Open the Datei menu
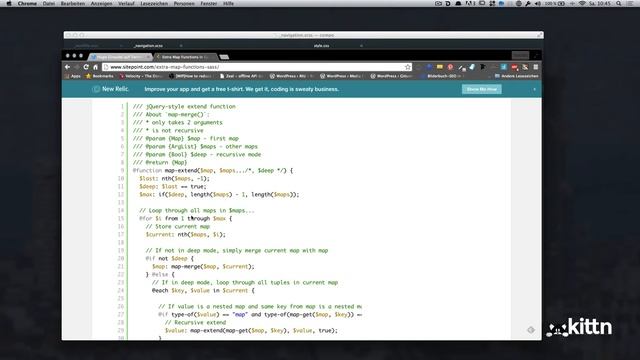The height and width of the screenshot is (360, 640). pos(49,3)
